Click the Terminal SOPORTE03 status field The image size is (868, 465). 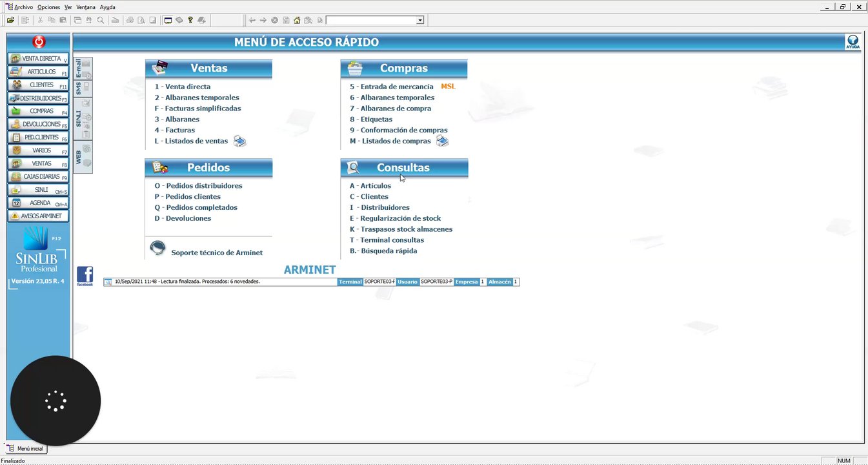379,282
